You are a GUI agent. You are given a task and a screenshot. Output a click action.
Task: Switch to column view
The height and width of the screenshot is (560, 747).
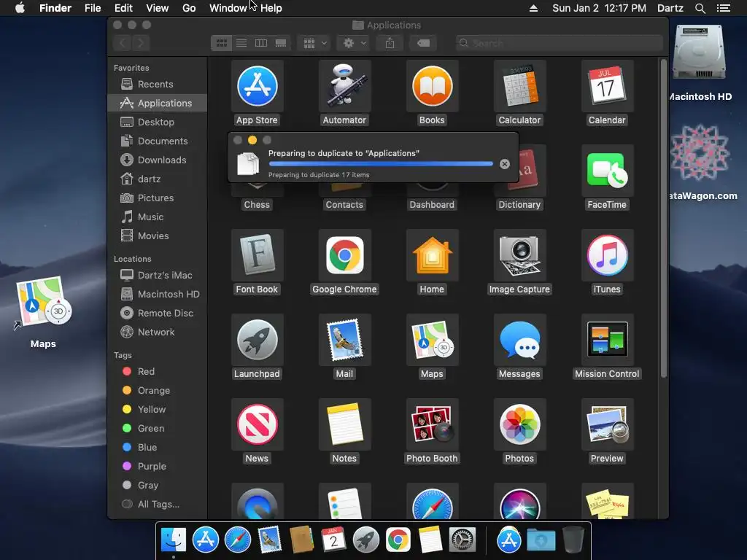coord(261,43)
